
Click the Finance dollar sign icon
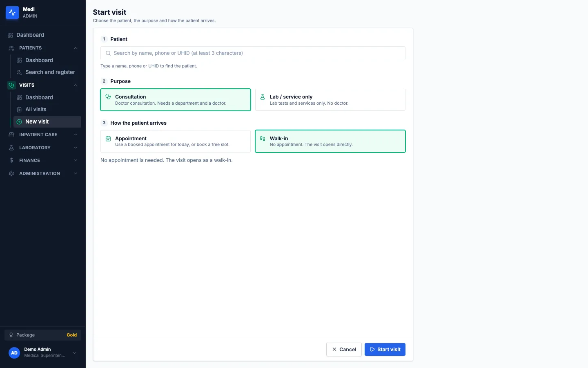pos(11,161)
